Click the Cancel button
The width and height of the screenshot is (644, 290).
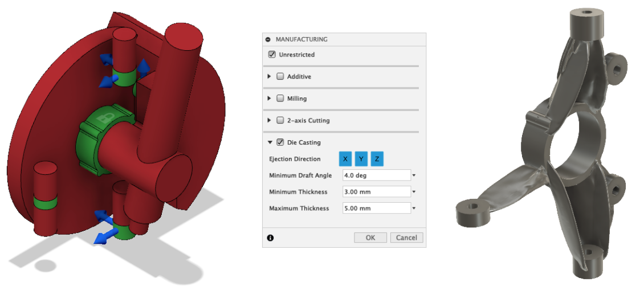tap(406, 238)
